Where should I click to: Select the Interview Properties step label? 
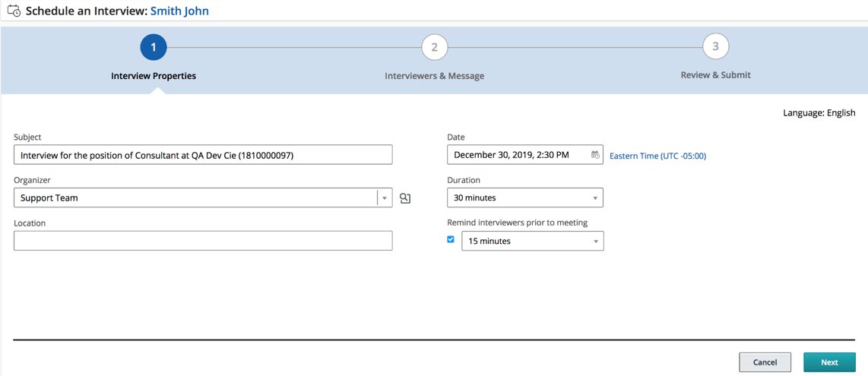[154, 76]
